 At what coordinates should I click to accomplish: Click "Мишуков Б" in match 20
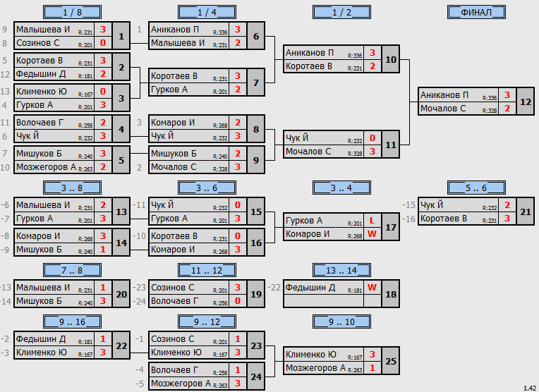[x=39, y=301]
